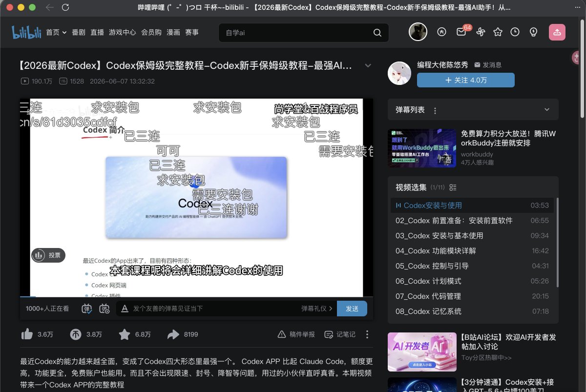Open the 动态 pinwheel icon in header
The width and height of the screenshot is (586, 392).
coord(480,32)
